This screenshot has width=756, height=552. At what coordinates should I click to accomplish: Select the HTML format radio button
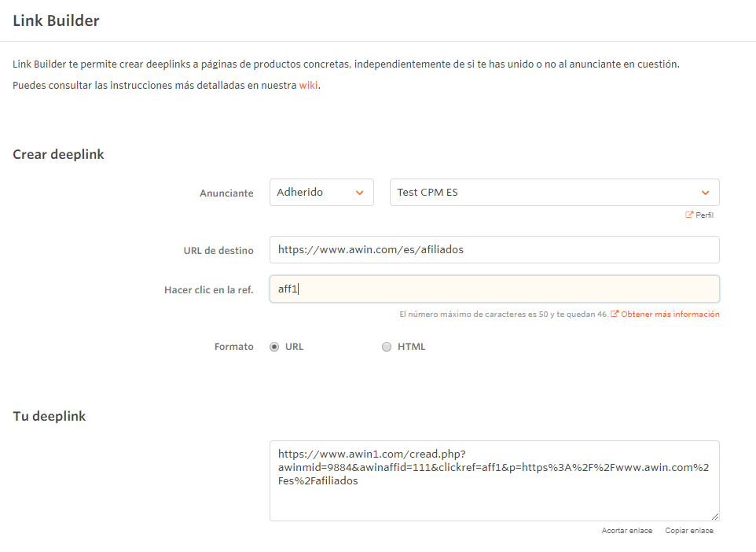tap(386, 347)
